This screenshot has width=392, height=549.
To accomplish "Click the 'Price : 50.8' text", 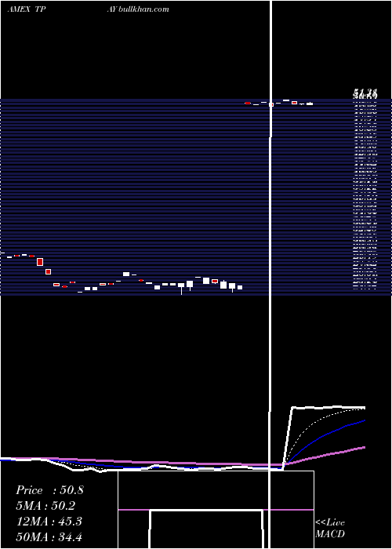I will tap(49, 490).
